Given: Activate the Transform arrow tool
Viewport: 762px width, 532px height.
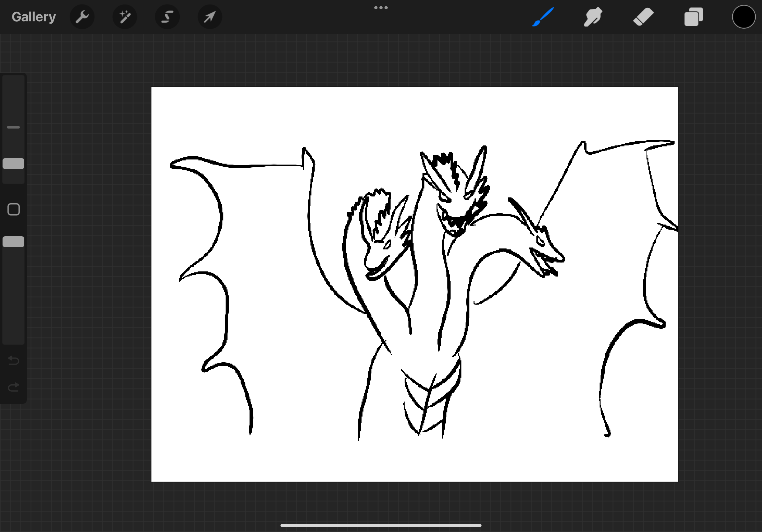Looking at the screenshot, I should 210,17.
